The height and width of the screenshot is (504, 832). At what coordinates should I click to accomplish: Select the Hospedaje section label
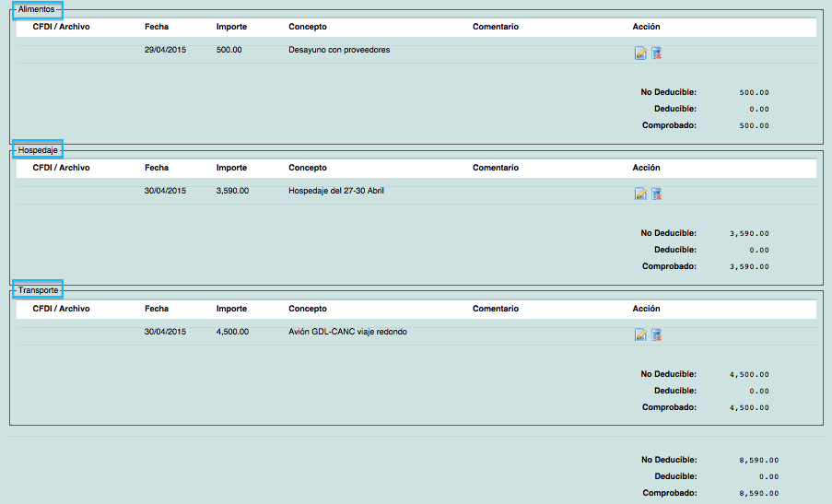coord(38,149)
